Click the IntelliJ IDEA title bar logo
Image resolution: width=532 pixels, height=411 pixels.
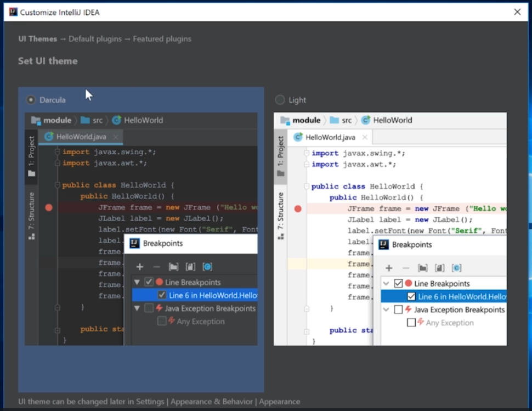point(13,12)
